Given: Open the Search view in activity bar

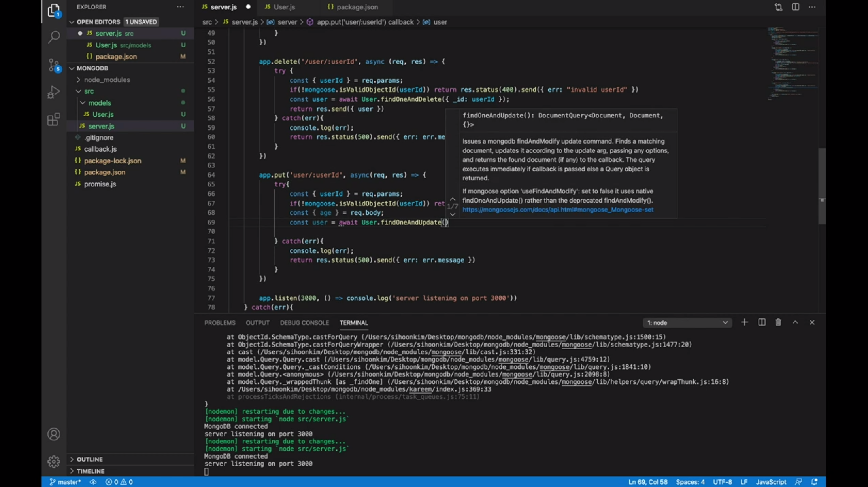Looking at the screenshot, I should (x=54, y=37).
